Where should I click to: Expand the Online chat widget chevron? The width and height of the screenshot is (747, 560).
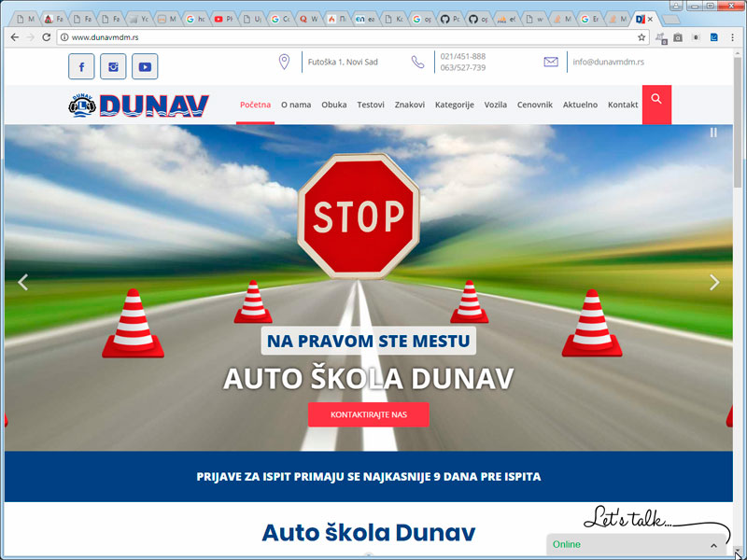[713, 545]
